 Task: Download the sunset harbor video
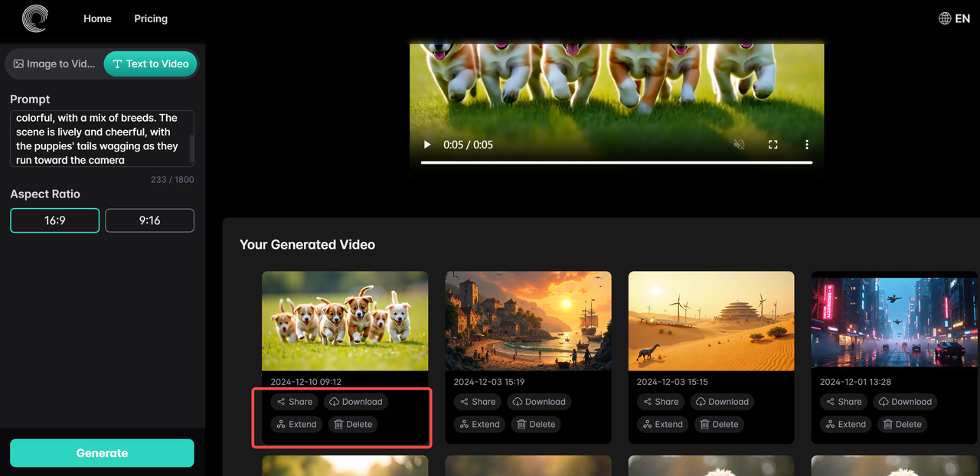(x=538, y=402)
